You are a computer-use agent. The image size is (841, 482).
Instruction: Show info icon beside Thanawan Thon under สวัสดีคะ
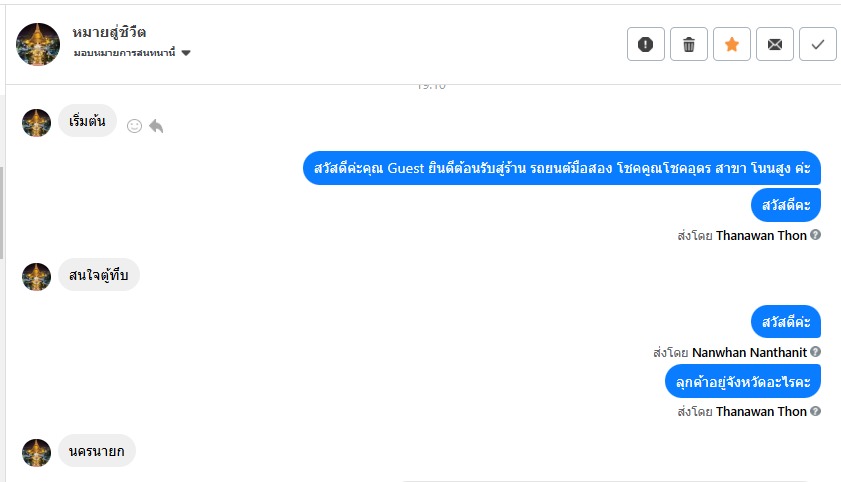(815, 235)
